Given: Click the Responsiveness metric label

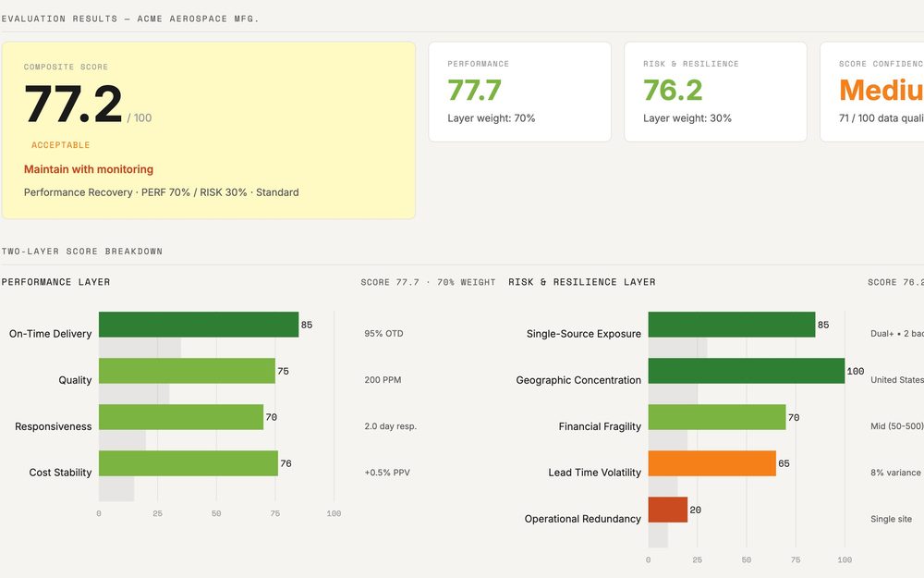Looking at the screenshot, I should pyautogui.click(x=53, y=426).
